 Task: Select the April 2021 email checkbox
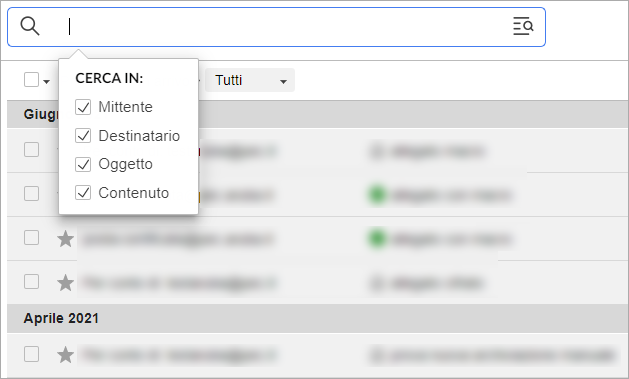pos(31,354)
